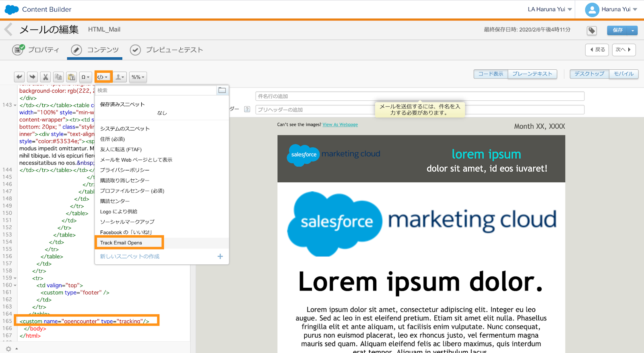Click the copy icon in editor toolbar
This screenshot has height=353, width=644.
(x=58, y=77)
